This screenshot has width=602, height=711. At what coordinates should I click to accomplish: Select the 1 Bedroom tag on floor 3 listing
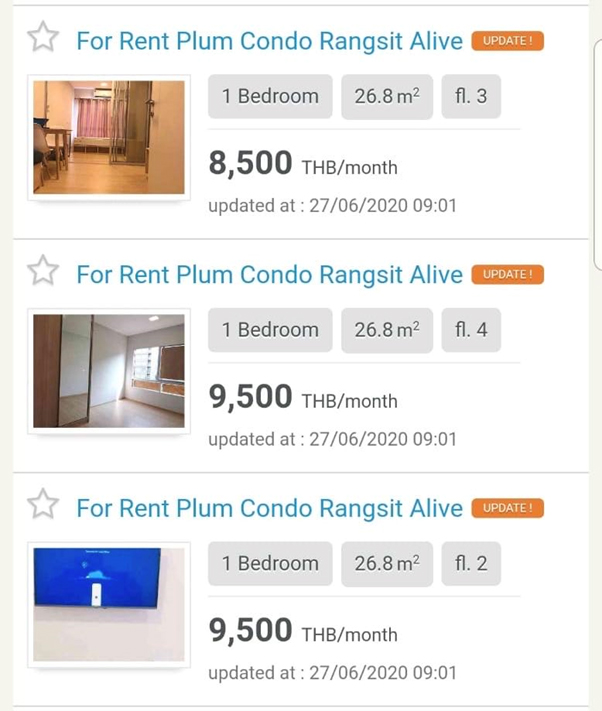[x=270, y=97]
